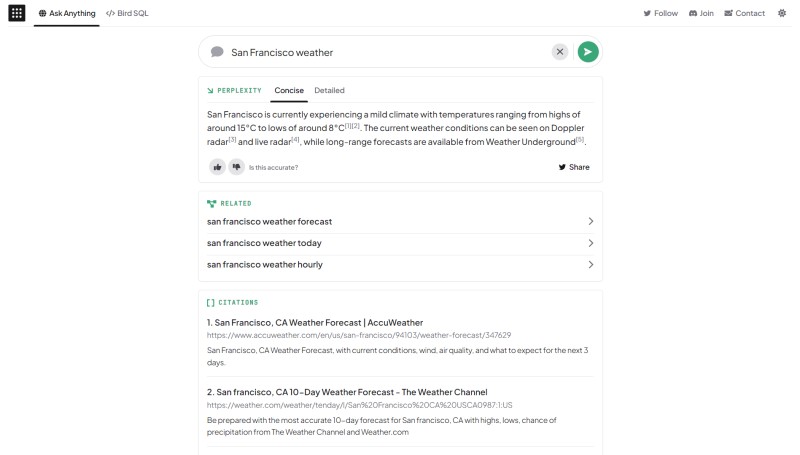Image resolution: width=800 pixels, height=455 pixels.
Task: Click the thumbs down icon
Action: pyautogui.click(x=236, y=167)
